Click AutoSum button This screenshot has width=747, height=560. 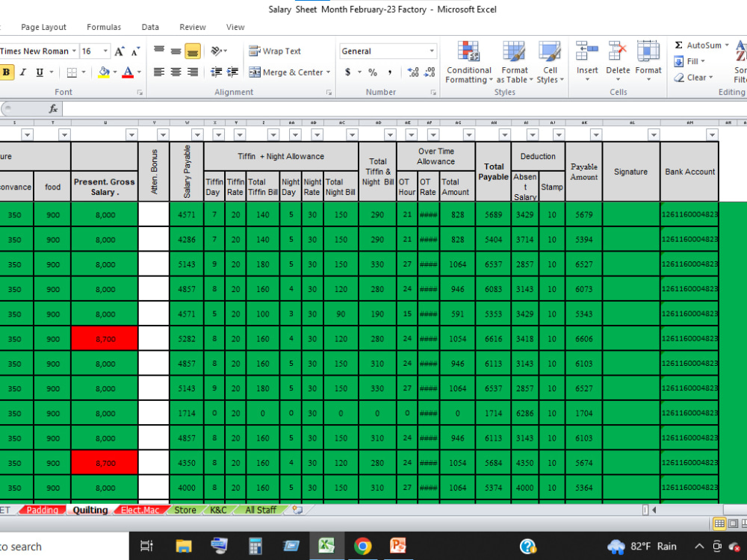tap(698, 46)
